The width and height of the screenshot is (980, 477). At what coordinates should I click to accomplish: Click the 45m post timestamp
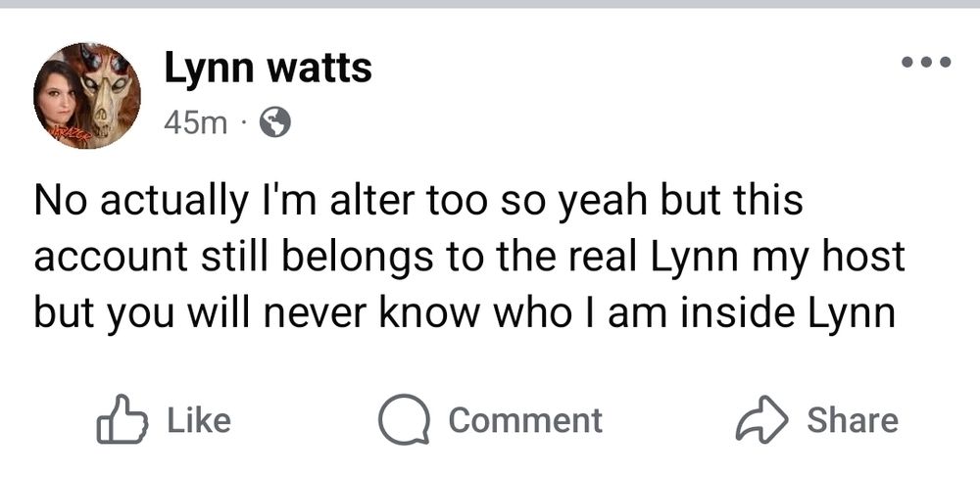[195, 122]
